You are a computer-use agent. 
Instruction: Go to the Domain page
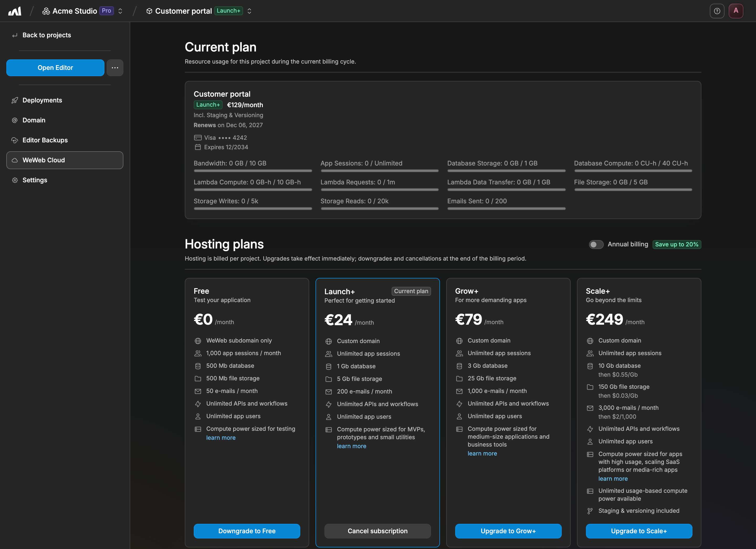pyautogui.click(x=65, y=120)
